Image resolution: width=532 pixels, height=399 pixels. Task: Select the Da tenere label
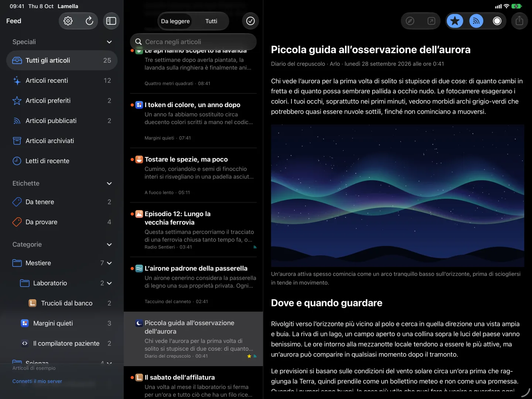pos(62,202)
